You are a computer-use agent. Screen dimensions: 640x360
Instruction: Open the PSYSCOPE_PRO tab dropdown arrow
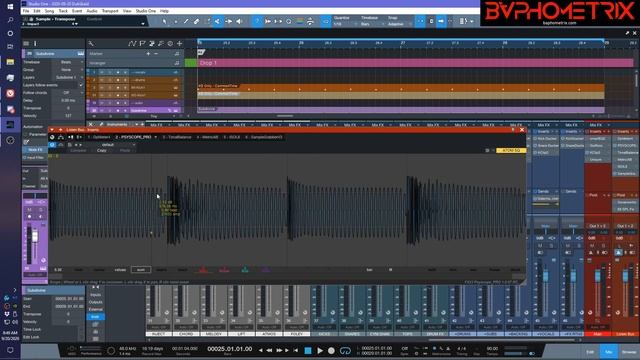(156, 137)
